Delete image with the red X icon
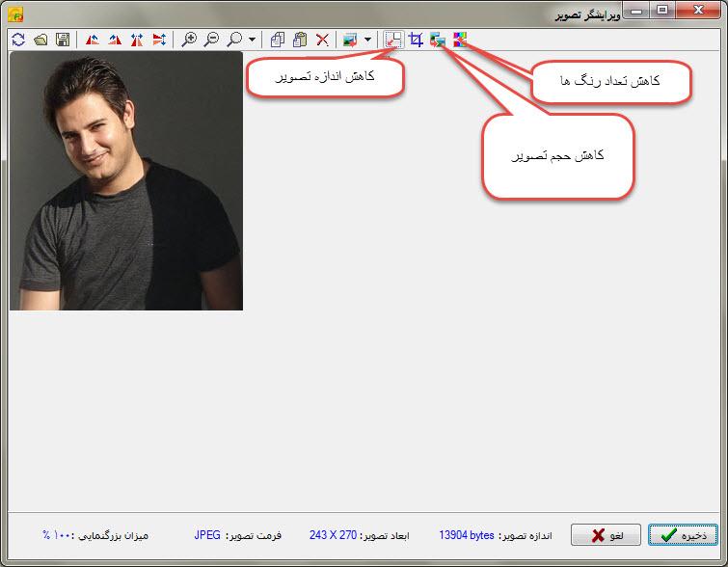Image resolution: width=728 pixels, height=567 pixels. [x=322, y=40]
